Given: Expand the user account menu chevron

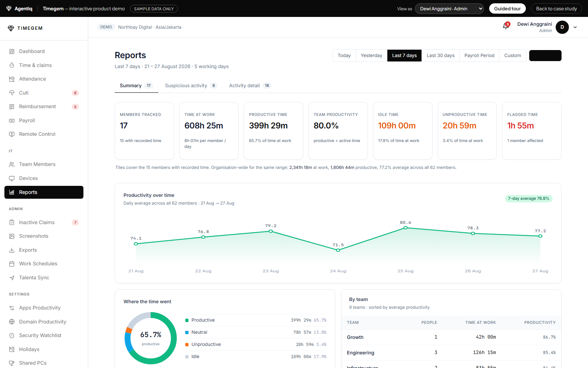Looking at the screenshot, I should click(575, 27).
